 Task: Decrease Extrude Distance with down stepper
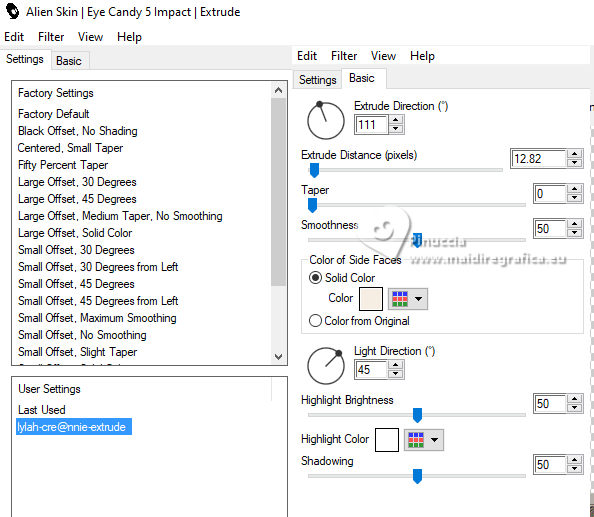click(x=575, y=163)
